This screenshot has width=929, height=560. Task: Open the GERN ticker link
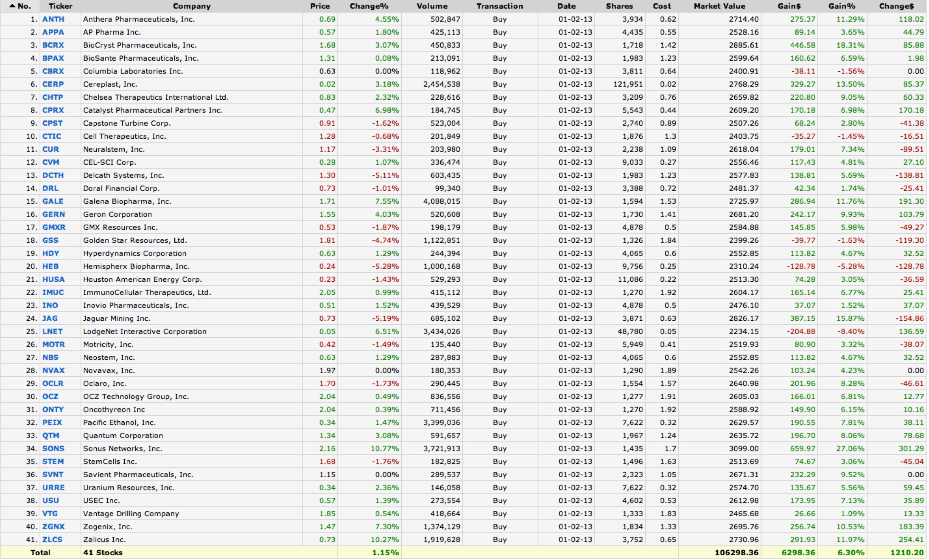click(x=53, y=214)
